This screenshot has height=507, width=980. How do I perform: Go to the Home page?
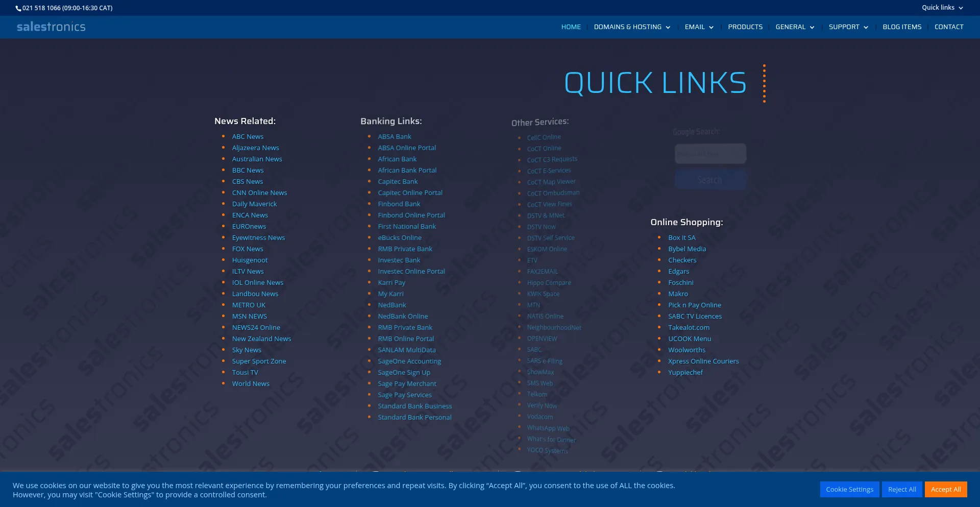571,27
